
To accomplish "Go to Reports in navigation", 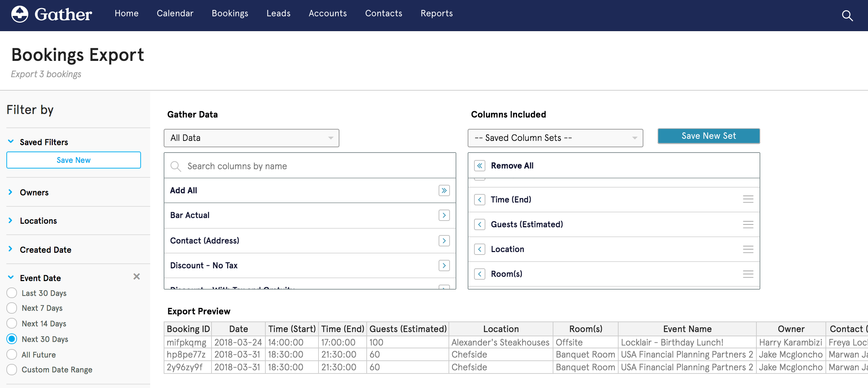I will pos(436,13).
